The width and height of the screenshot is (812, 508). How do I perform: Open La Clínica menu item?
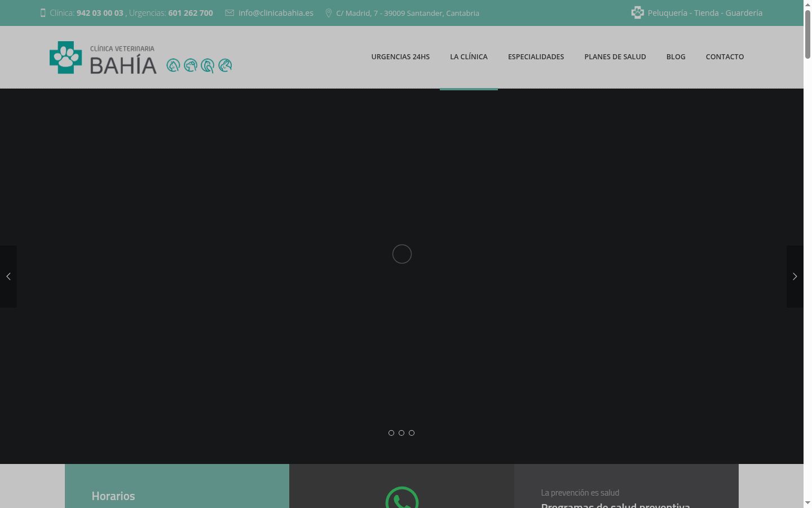469,57
